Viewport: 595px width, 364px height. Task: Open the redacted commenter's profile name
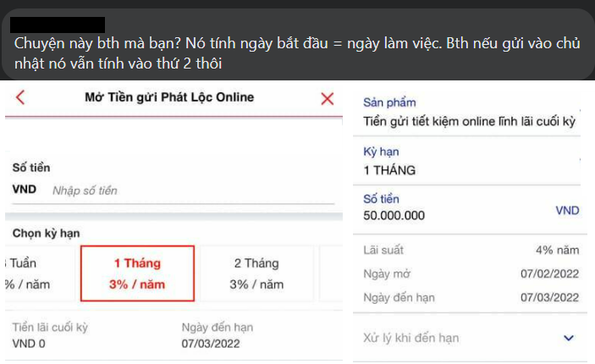59,25
